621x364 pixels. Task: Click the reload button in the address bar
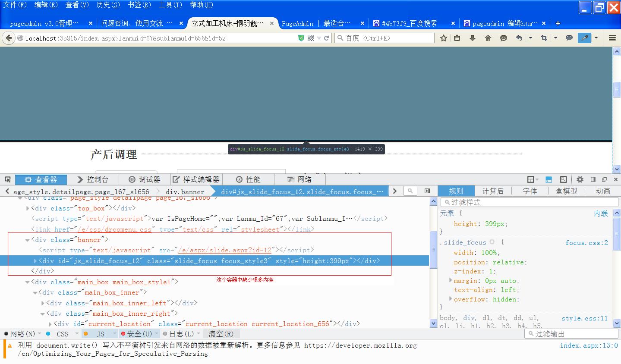coord(327,38)
